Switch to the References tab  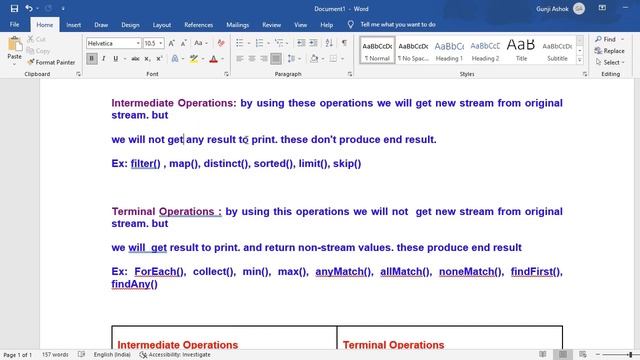click(198, 25)
